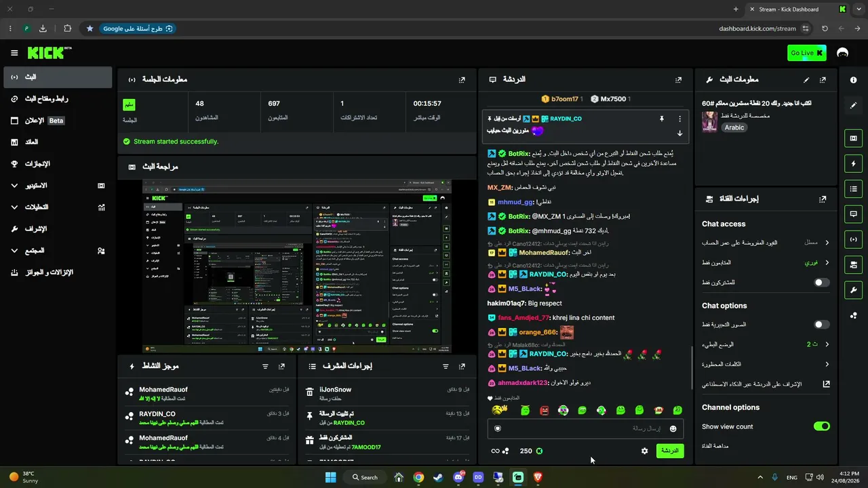Open banned words setting chevron
This screenshot has height=488, width=868.
point(827,364)
